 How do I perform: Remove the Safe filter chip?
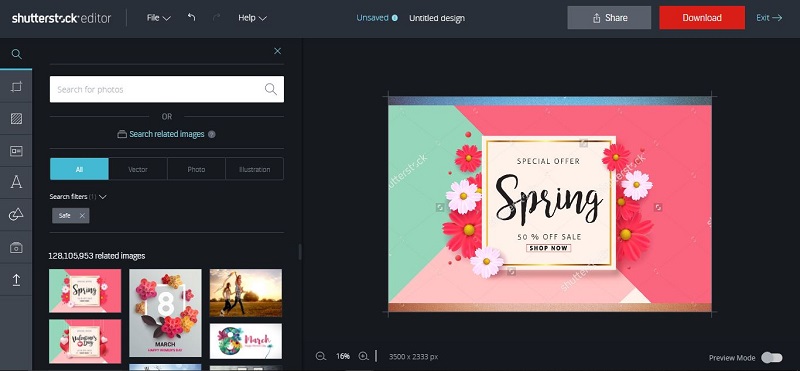coord(82,216)
